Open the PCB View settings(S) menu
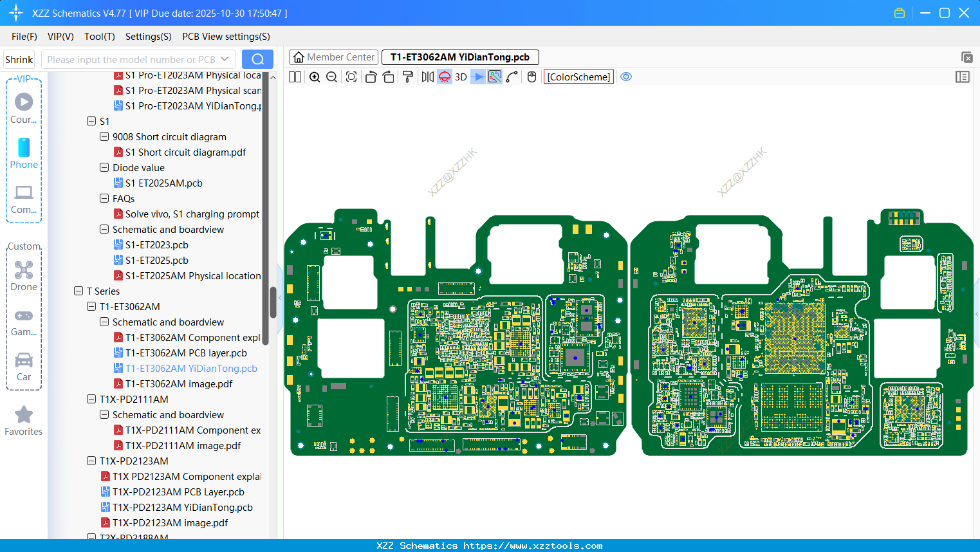The image size is (980, 552). click(x=226, y=37)
